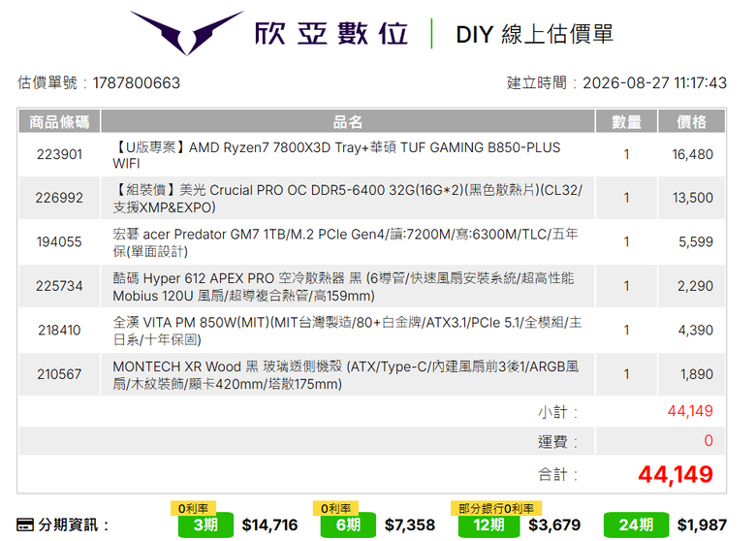The height and width of the screenshot is (541, 756).
Task: Click the $14,716 installment amount
Action: point(270,525)
